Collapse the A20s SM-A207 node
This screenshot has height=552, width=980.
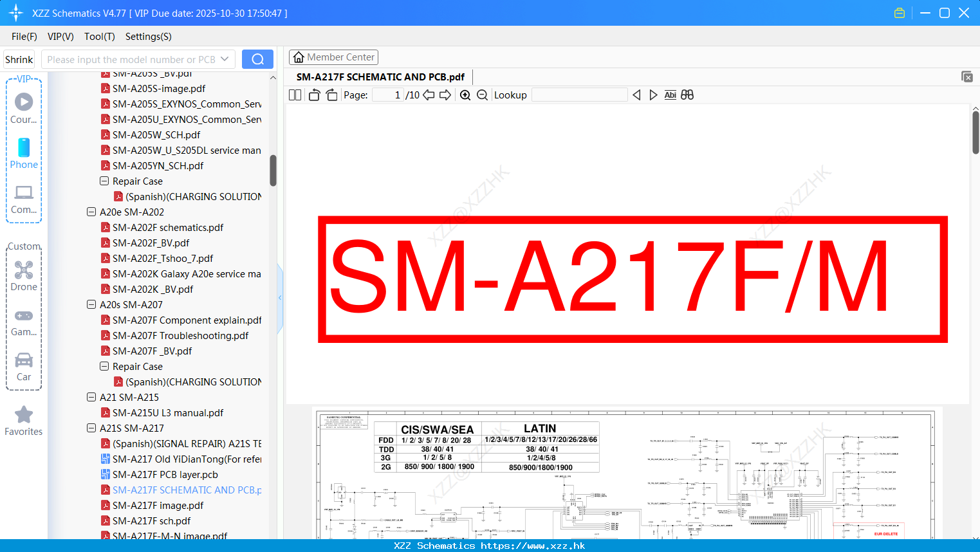91,304
